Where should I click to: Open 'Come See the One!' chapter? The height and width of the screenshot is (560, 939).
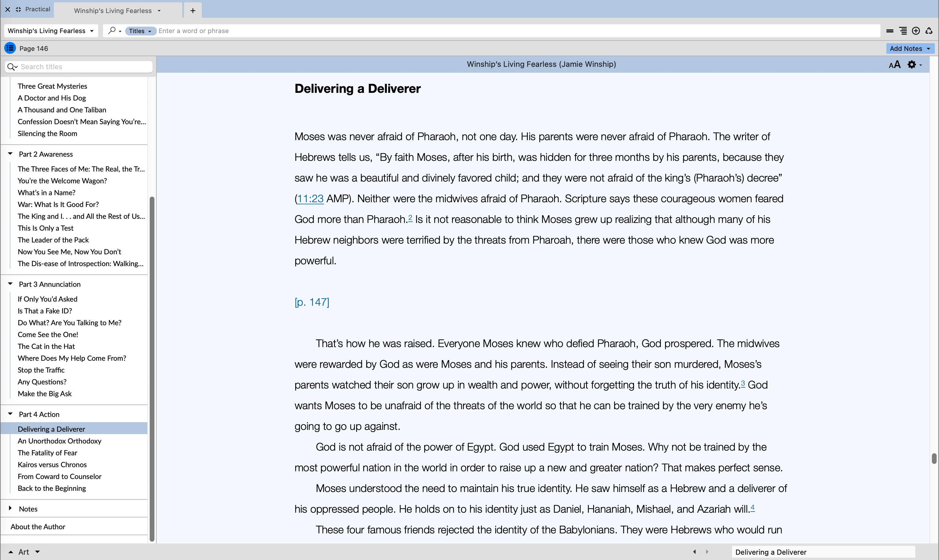click(48, 334)
